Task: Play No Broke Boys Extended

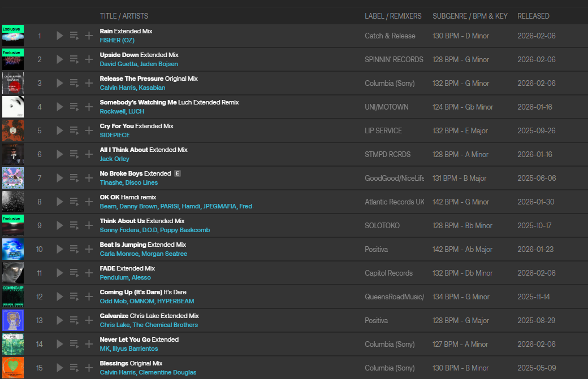Action: [60, 178]
